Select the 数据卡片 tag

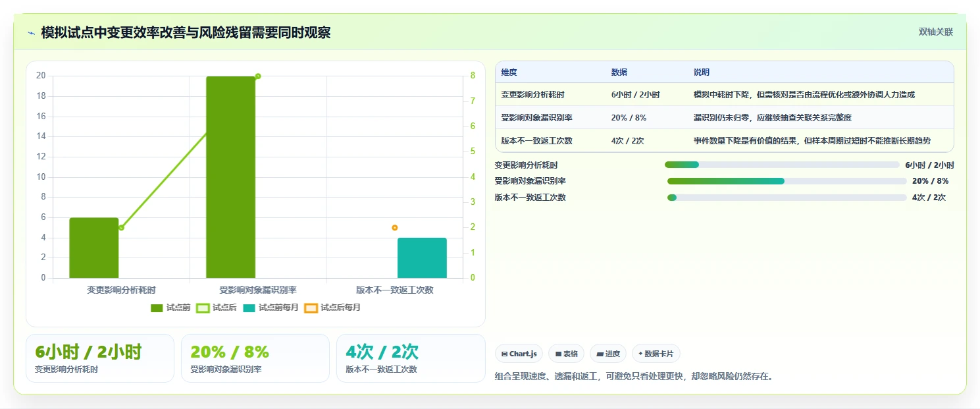tap(656, 354)
